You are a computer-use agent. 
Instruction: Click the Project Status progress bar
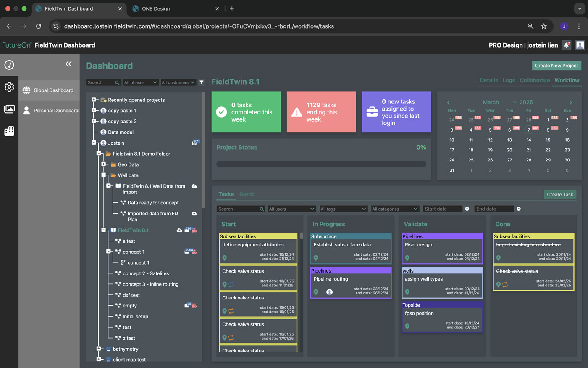pos(321,164)
